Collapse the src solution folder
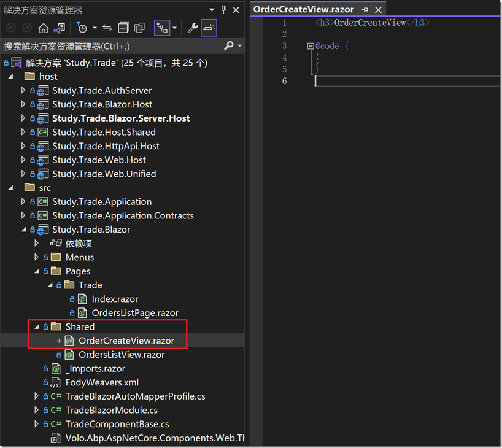Screen dimensions: 502x448 [x=11, y=188]
